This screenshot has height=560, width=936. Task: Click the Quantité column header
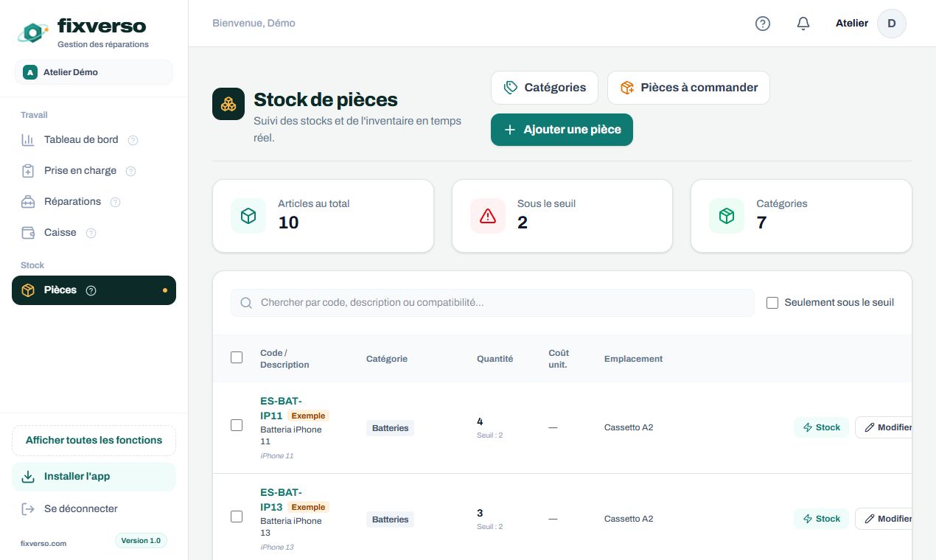(495, 359)
